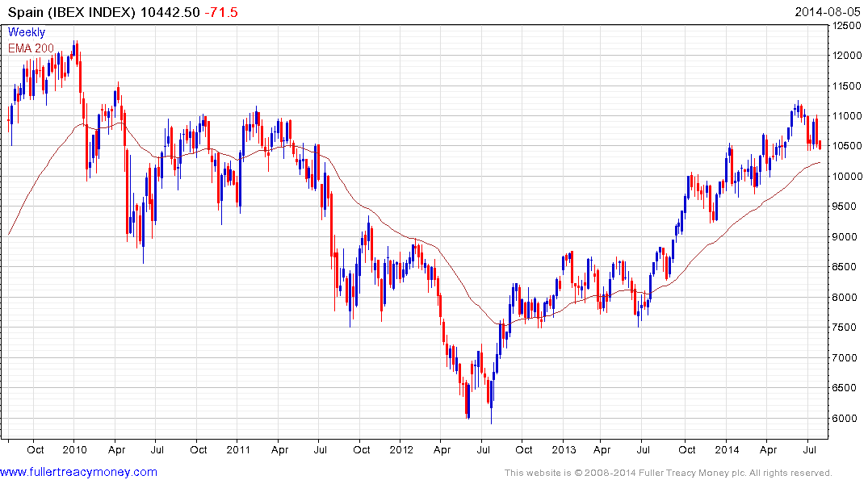Click the 12000 price axis label
The height and width of the screenshot is (484, 868).
coord(848,56)
